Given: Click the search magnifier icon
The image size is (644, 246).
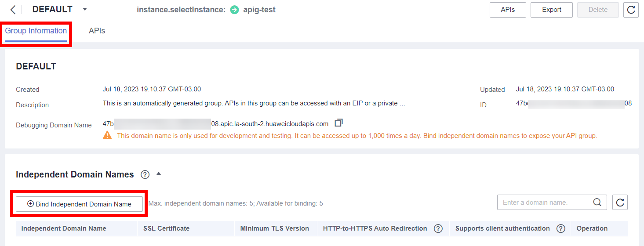Looking at the screenshot, I should click(x=597, y=203).
